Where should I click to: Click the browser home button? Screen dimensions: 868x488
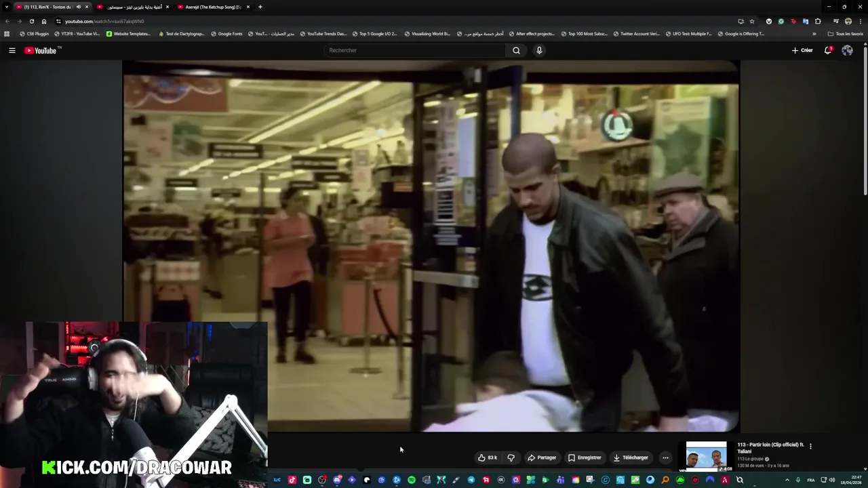[x=44, y=21]
